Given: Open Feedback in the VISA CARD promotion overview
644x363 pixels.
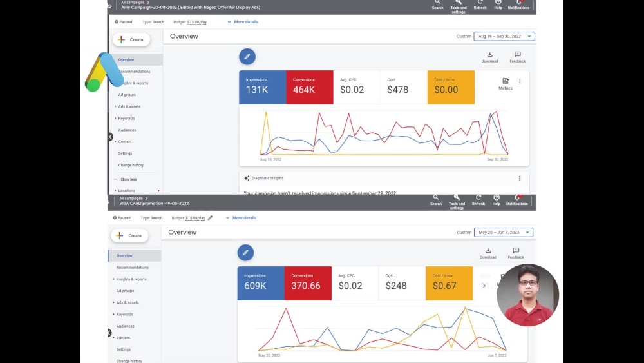Looking at the screenshot, I should coord(516,253).
